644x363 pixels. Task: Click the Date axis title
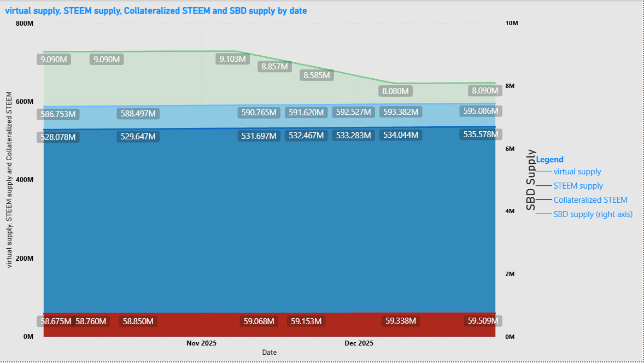tap(270, 352)
